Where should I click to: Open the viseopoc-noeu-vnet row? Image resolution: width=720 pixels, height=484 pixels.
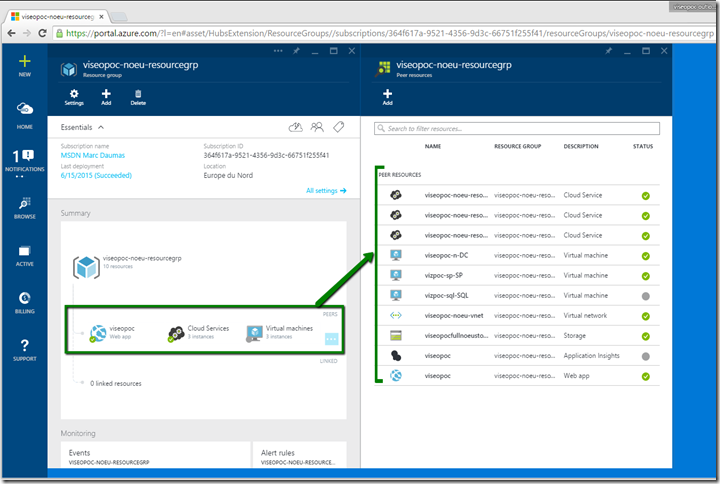519,315
